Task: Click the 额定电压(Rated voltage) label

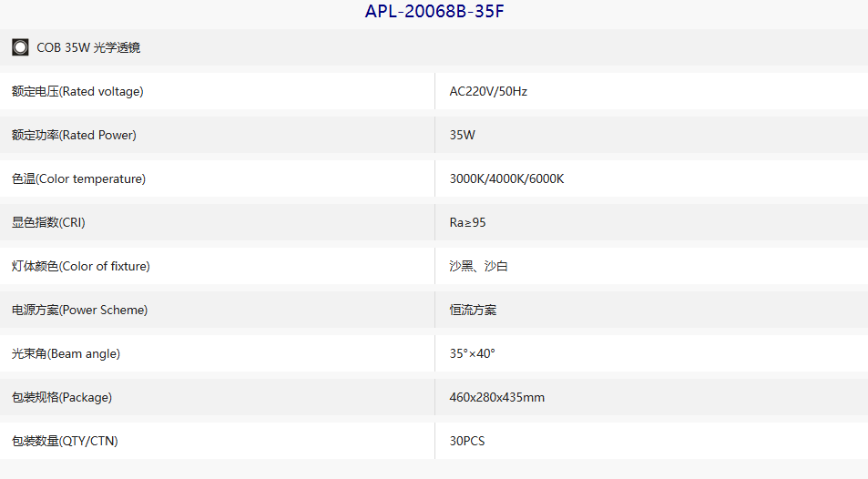Action: tap(77, 91)
